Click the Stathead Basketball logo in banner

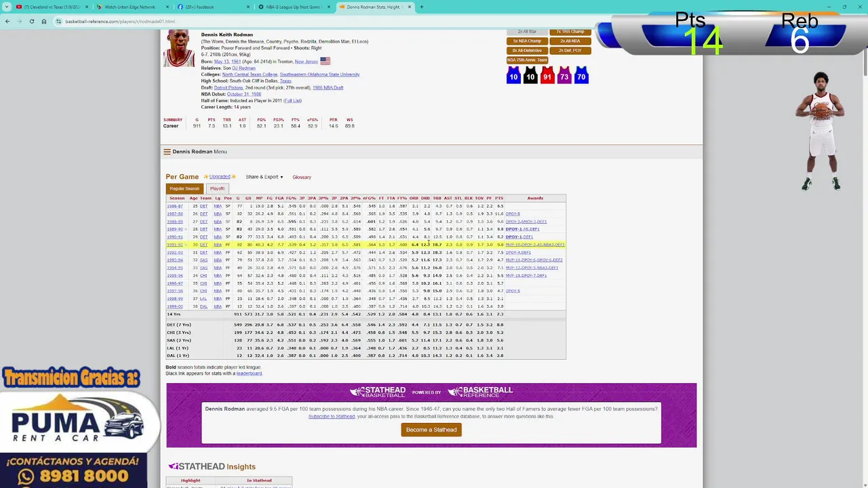click(x=377, y=392)
